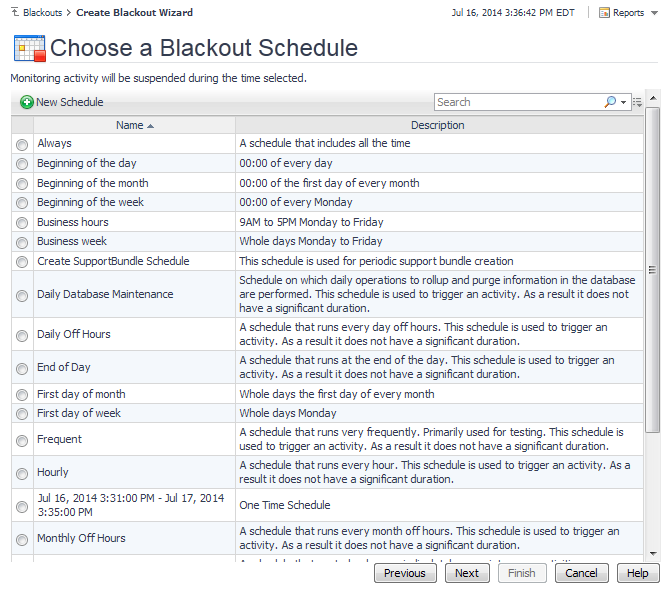Viewport: 670px width, 589px height.
Task: Choose the Hourly schedule radio button
Action: [x=22, y=473]
